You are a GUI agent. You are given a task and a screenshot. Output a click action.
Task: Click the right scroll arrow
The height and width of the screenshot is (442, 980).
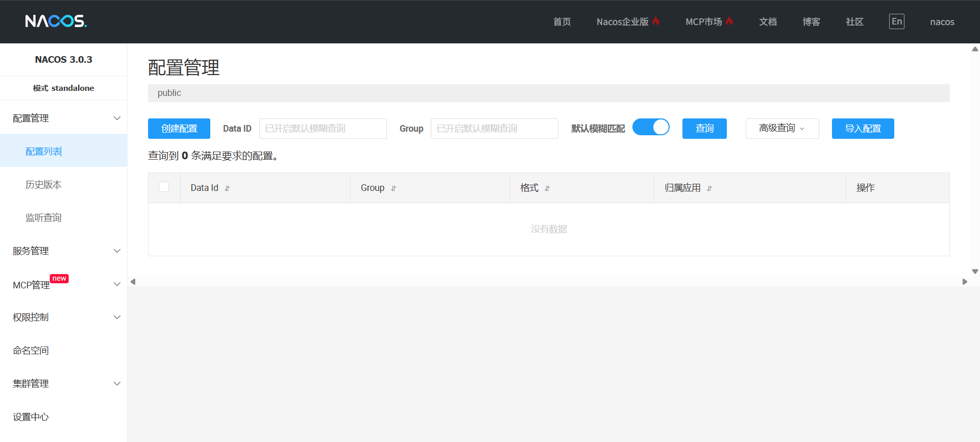pos(965,282)
